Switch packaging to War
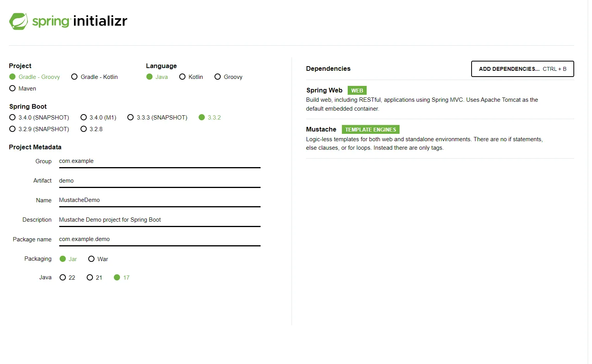The height and width of the screenshot is (364, 592). (x=91, y=259)
